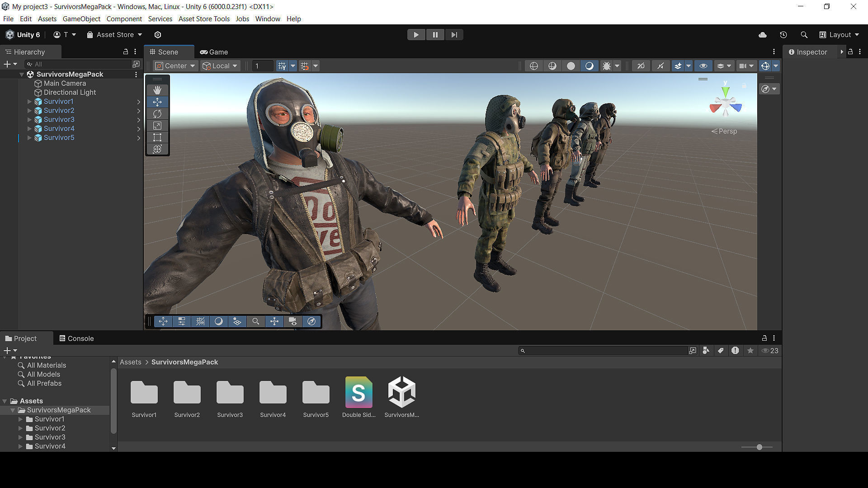
Task: Click the grid snap value field
Action: click(x=263, y=66)
